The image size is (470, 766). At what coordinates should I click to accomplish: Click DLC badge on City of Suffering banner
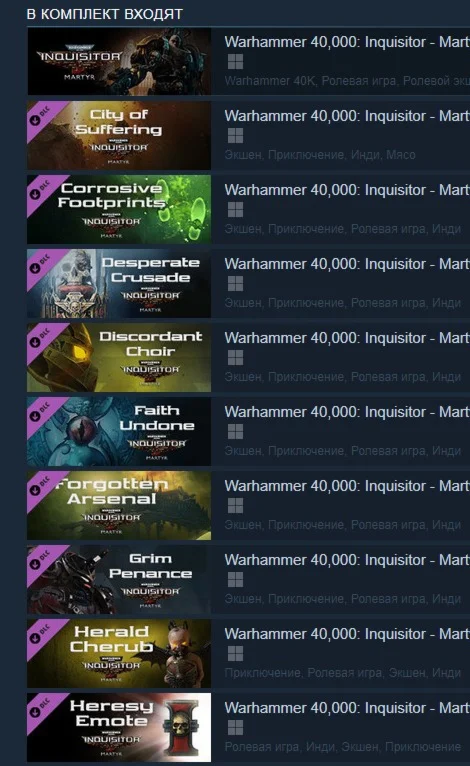pos(41,115)
